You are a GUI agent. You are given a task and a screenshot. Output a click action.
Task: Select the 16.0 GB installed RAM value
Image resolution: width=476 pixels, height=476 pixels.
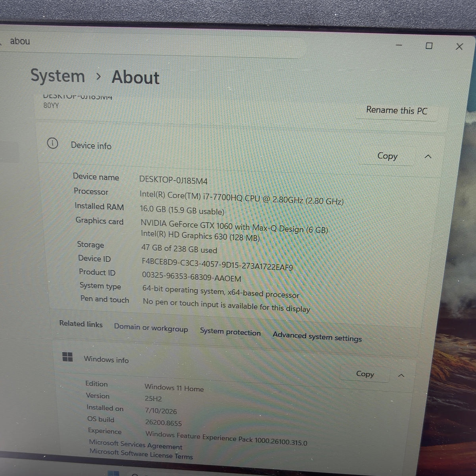(182, 210)
